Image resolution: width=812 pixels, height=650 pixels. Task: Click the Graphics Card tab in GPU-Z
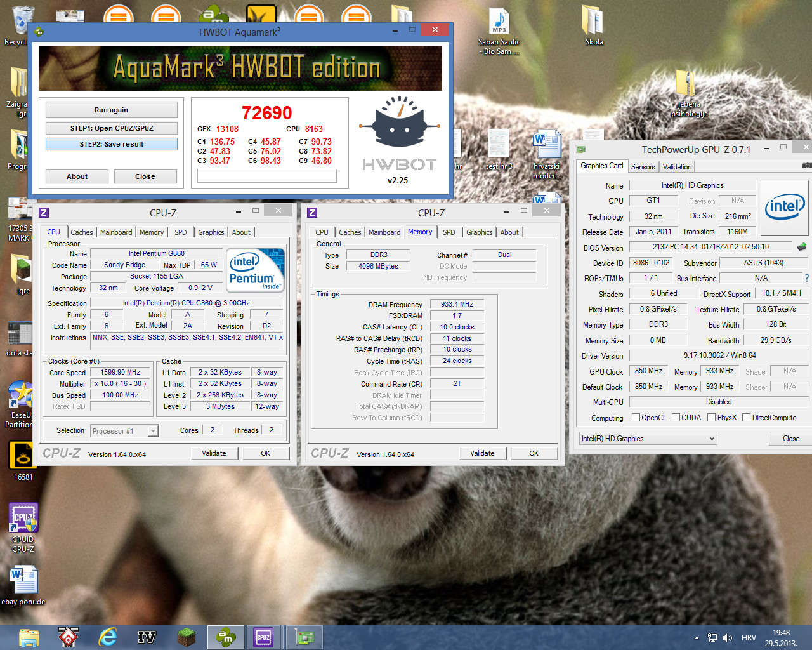(601, 166)
